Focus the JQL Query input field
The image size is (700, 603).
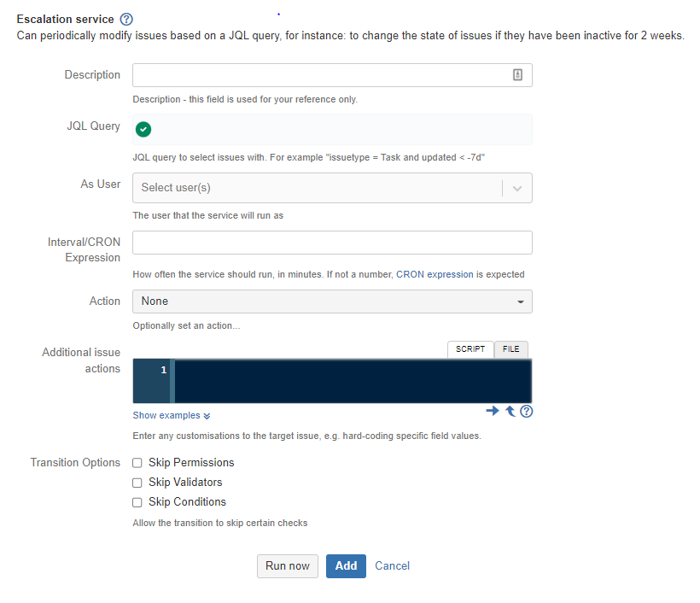pos(332,130)
